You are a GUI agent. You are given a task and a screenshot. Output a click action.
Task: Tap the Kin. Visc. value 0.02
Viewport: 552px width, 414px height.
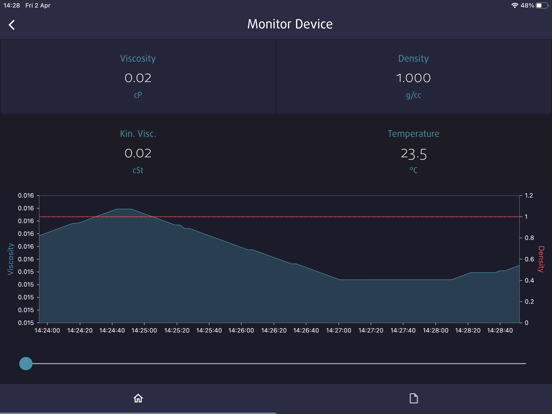click(138, 153)
